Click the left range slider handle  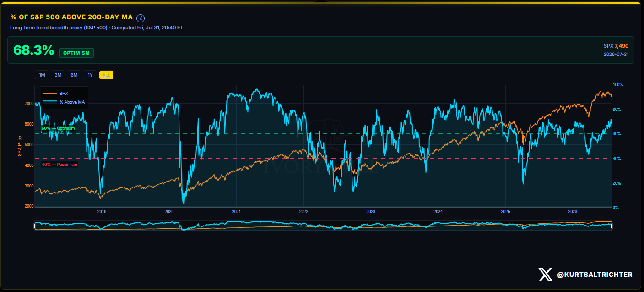click(34, 226)
